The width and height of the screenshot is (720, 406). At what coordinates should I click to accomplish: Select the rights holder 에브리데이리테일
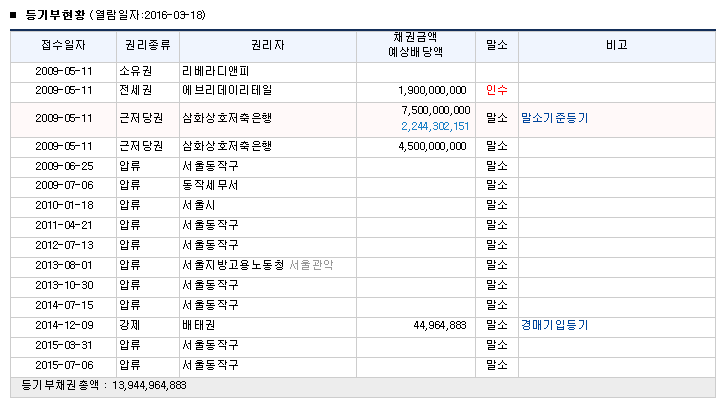227,90
